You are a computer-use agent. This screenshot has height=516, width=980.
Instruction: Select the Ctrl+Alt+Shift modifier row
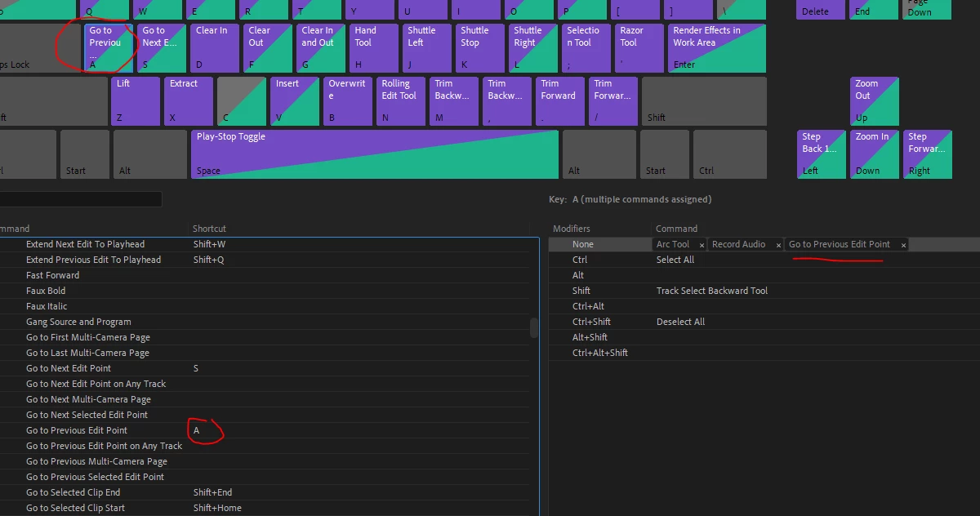click(764, 353)
